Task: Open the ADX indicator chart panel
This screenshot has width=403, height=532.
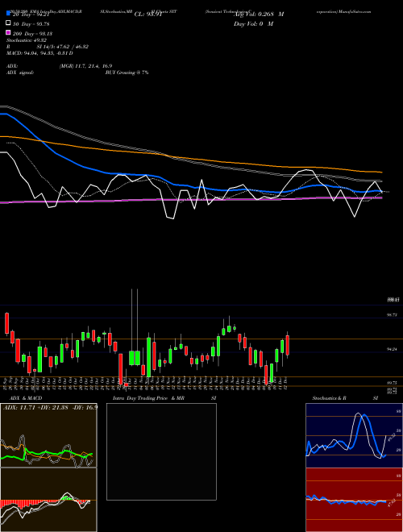Action: [x=48, y=435]
